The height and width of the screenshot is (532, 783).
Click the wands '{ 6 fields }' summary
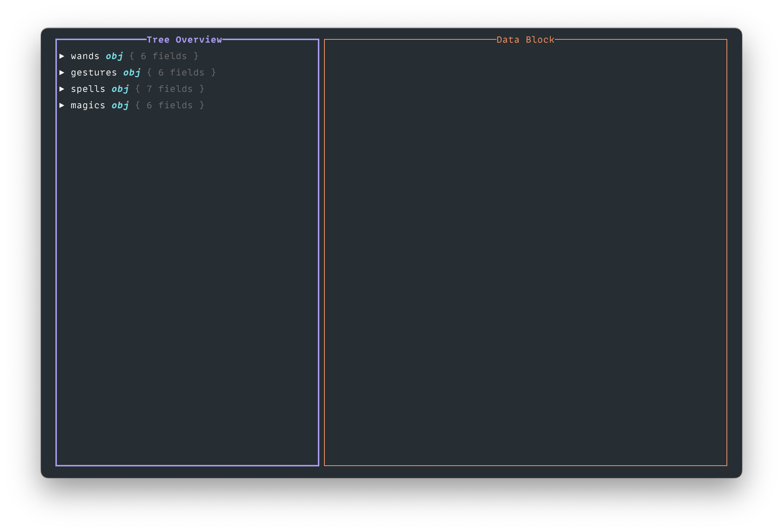164,56
